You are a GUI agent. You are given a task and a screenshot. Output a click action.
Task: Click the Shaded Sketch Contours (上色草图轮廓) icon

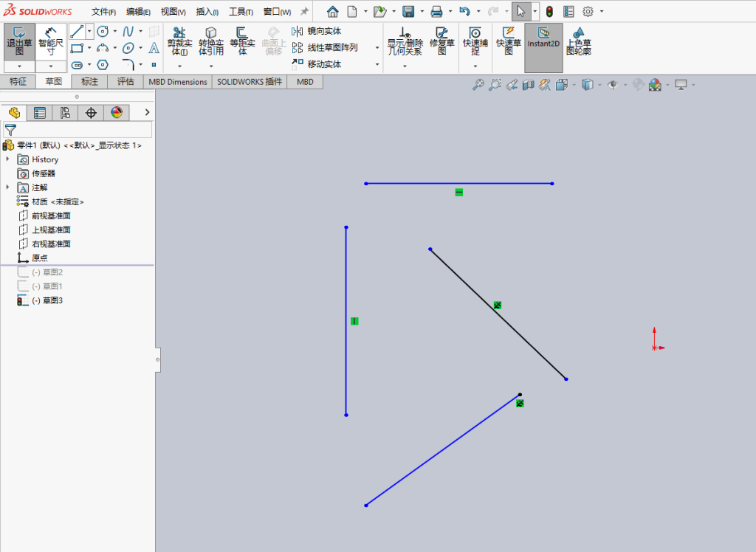[x=579, y=42]
